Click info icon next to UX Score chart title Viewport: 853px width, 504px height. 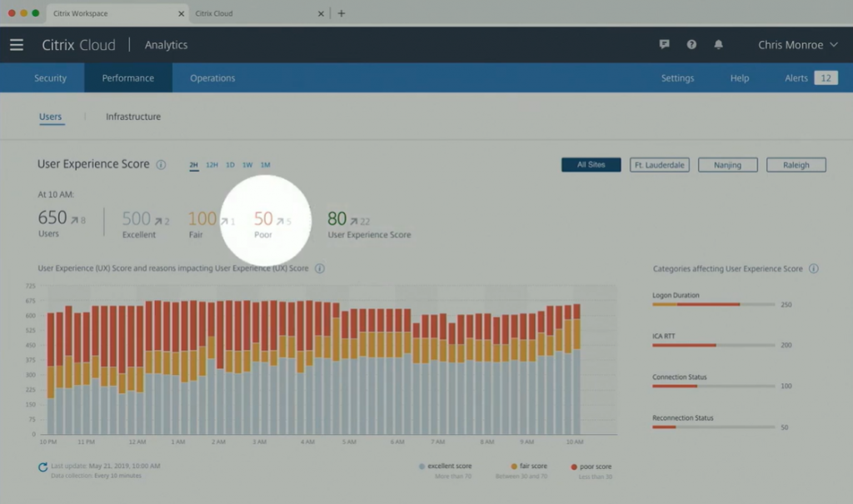click(320, 269)
